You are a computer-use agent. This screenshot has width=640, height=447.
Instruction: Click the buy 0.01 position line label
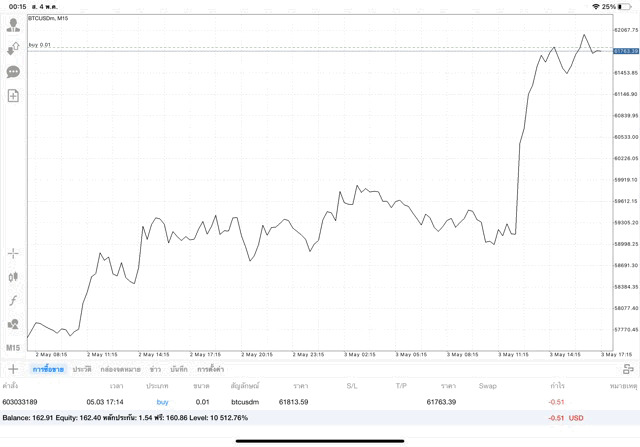(x=40, y=46)
